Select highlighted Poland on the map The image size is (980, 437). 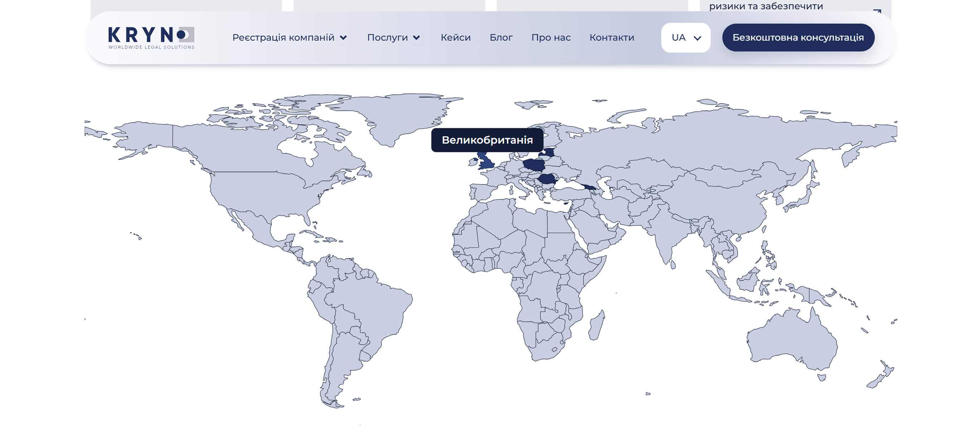tap(534, 165)
